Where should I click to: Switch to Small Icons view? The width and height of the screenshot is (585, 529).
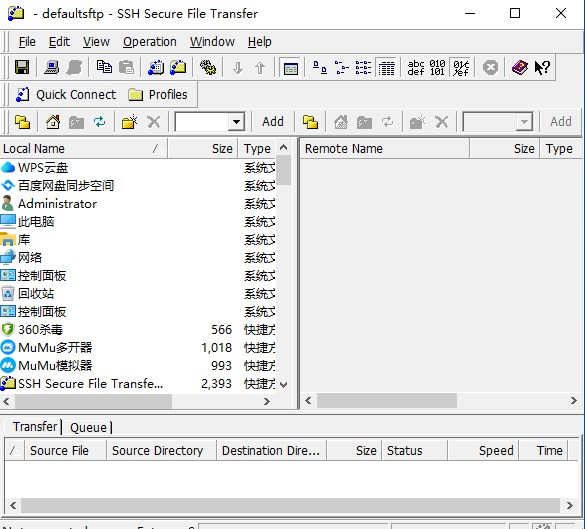[341, 68]
